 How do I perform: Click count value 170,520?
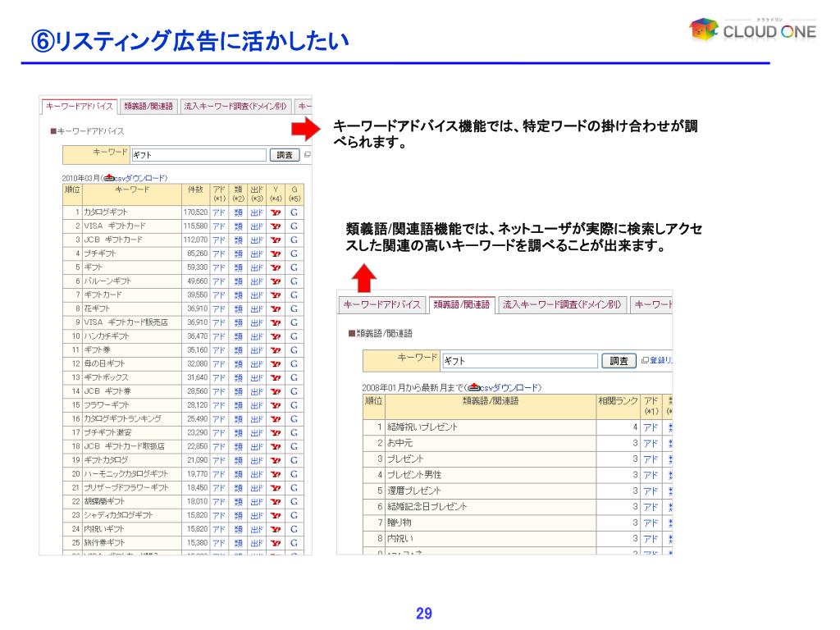point(195,212)
